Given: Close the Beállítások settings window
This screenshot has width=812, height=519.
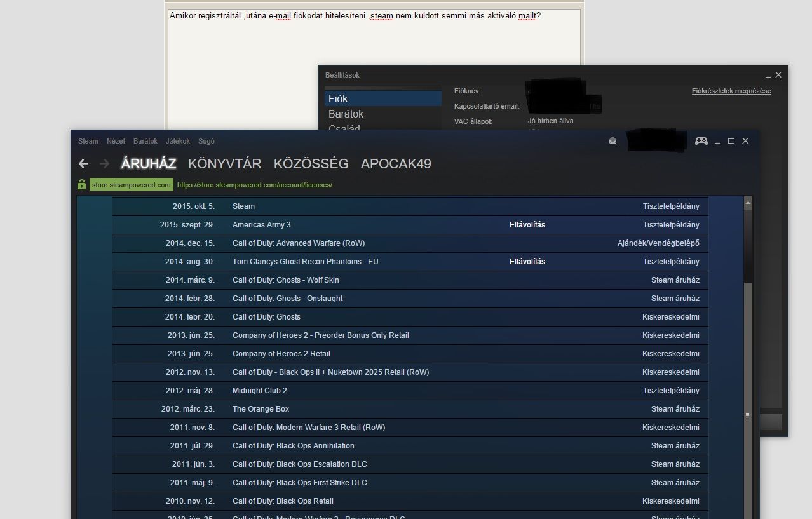Looking at the screenshot, I should tap(778, 74).
